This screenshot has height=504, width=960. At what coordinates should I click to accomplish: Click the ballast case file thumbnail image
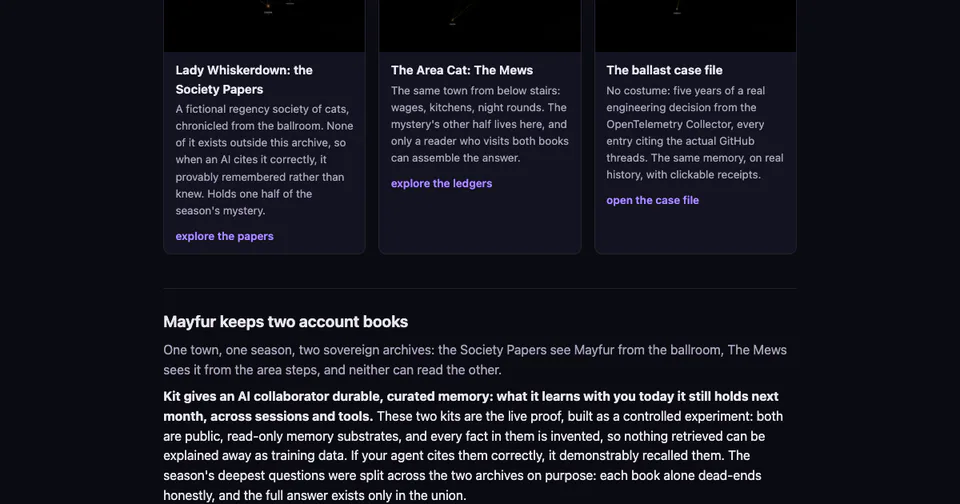(696, 26)
